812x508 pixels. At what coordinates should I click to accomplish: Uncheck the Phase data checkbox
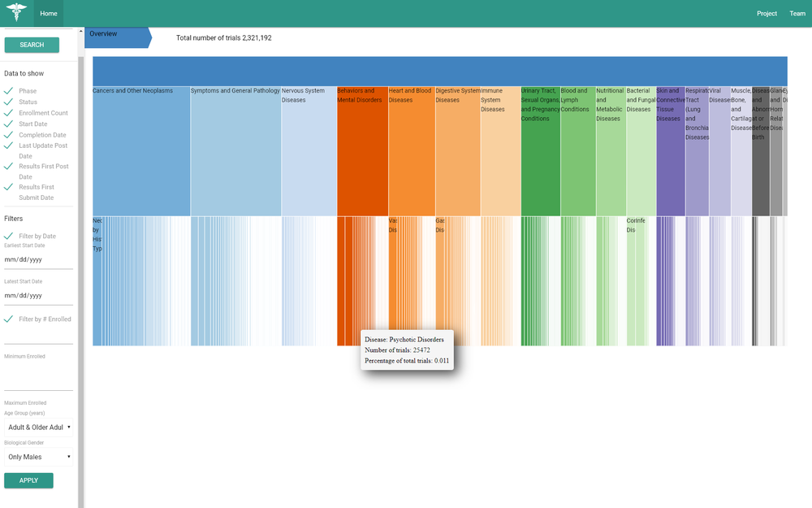coord(9,91)
